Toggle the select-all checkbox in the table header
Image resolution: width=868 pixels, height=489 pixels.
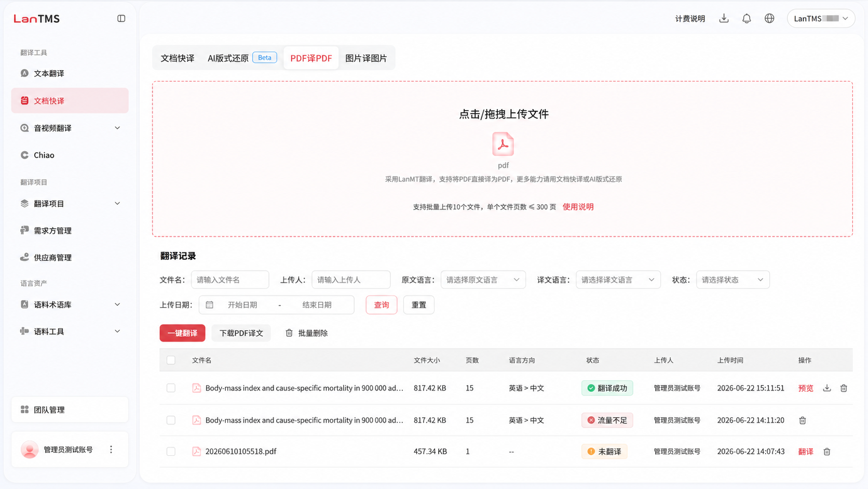171,360
